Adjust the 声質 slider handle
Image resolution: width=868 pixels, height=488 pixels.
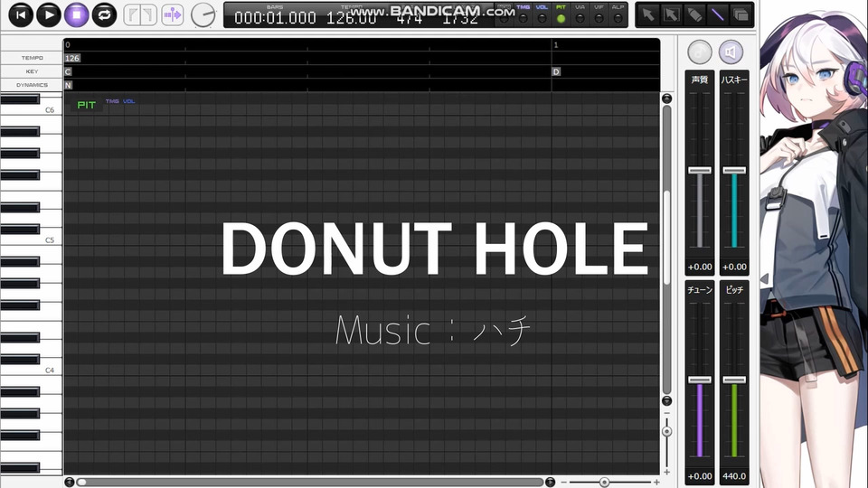[x=700, y=171]
